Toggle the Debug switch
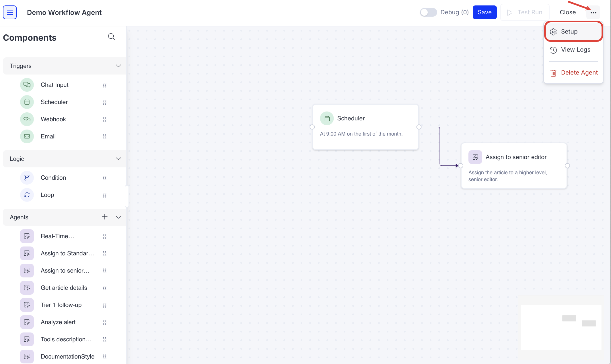This screenshot has width=611, height=364. click(x=428, y=12)
